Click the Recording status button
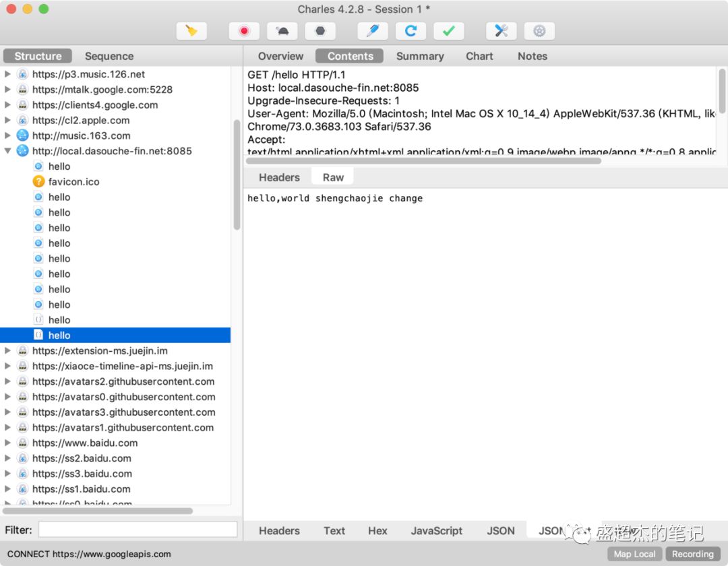 [x=692, y=554]
